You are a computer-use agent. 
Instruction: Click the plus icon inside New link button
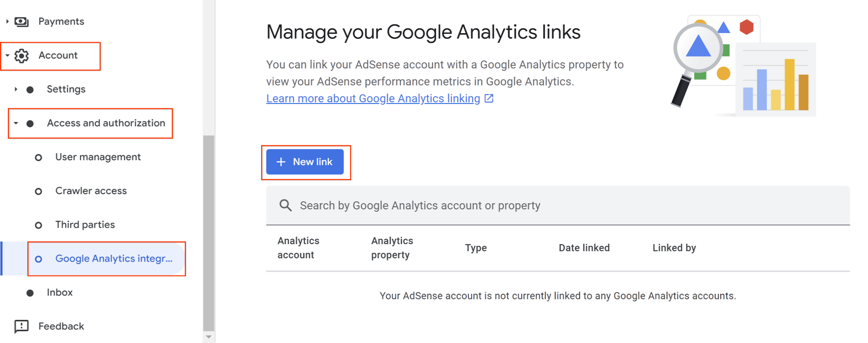pos(281,162)
